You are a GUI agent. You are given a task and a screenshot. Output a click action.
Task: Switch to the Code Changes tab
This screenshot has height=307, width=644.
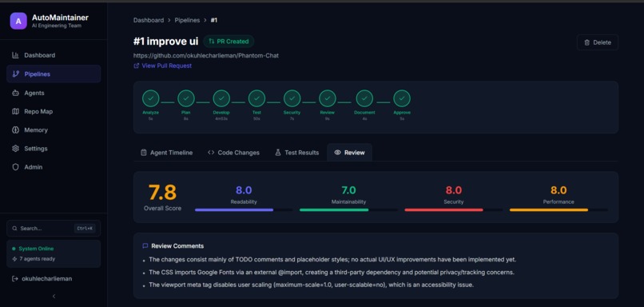click(x=233, y=153)
